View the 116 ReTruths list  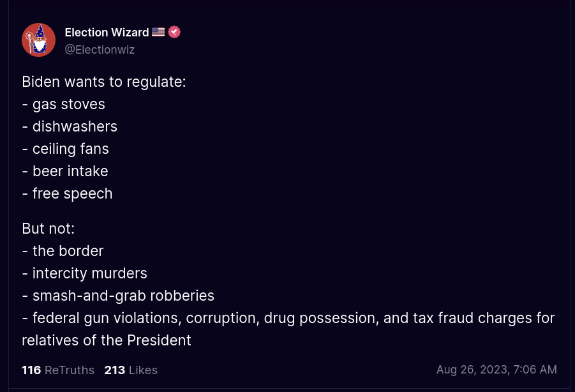click(58, 370)
